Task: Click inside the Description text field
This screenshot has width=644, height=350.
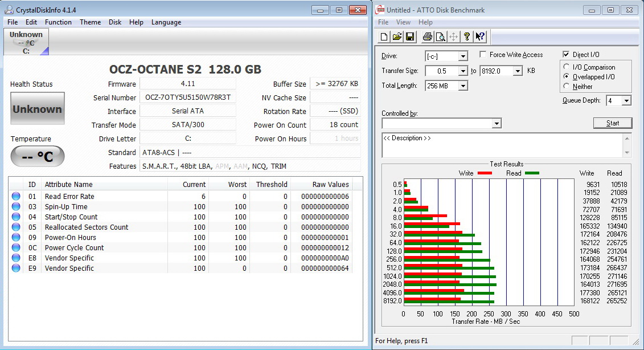Action: click(501, 145)
